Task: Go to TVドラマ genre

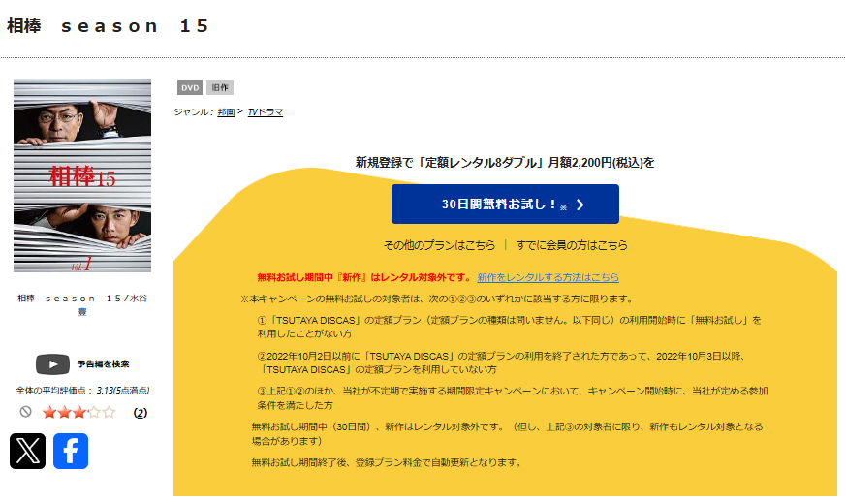Action: click(266, 112)
